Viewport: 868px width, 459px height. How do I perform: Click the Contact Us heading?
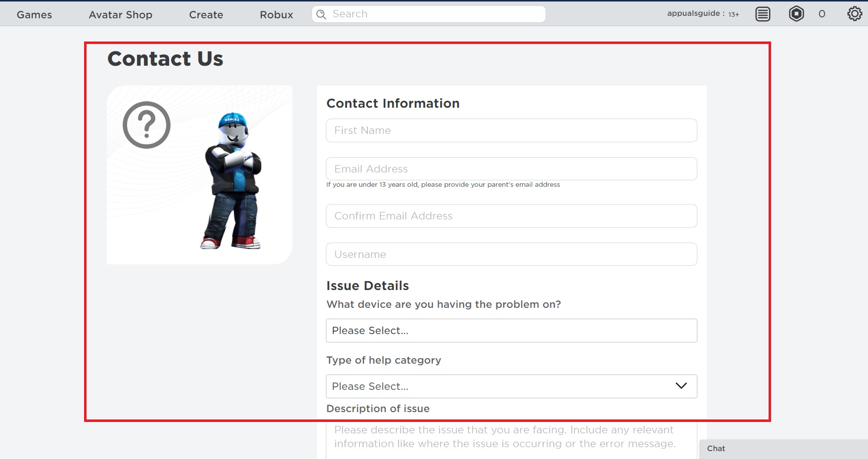click(x=165, y=59)
